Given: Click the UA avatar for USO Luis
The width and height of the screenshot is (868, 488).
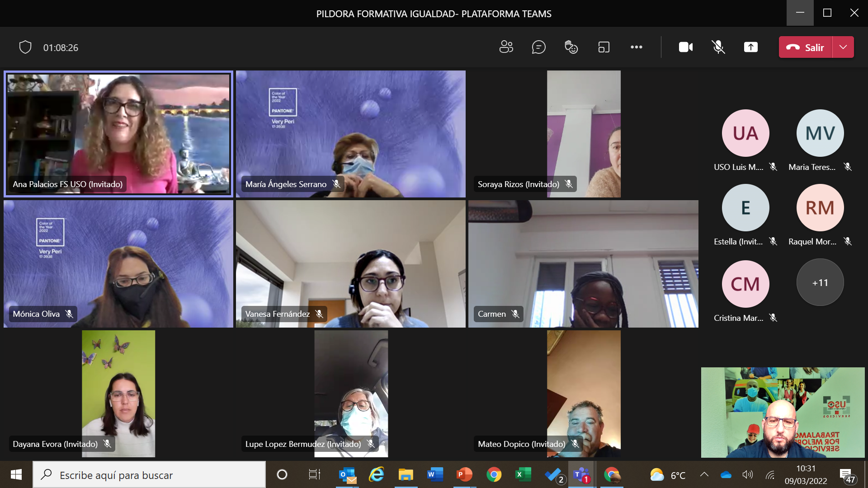Looking at the screenshot, I should (745, 133).
